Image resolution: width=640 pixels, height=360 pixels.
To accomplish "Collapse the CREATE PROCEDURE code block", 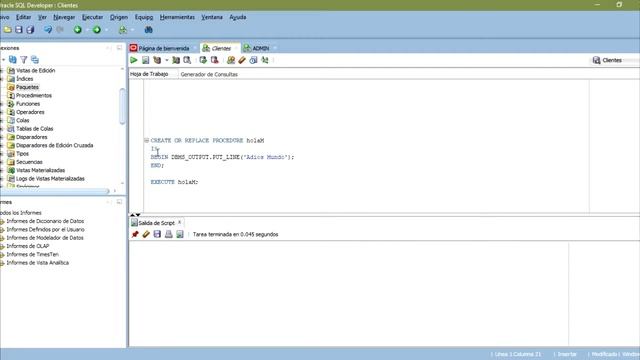I will [x=146, y=140].
